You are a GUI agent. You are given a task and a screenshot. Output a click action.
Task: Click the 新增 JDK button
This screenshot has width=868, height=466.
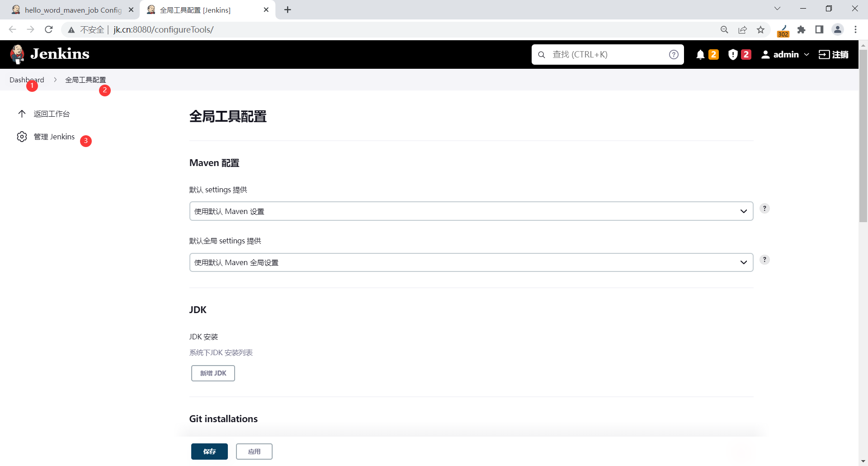tap(213, 373)
